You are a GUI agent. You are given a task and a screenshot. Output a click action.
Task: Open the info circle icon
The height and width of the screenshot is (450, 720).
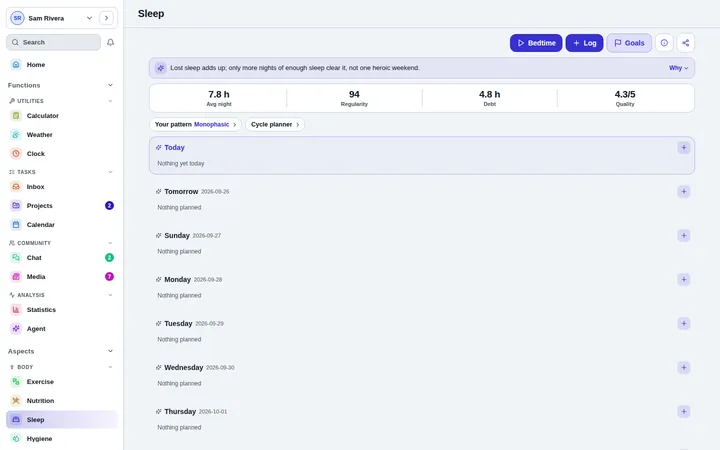(x=664, y=43)
